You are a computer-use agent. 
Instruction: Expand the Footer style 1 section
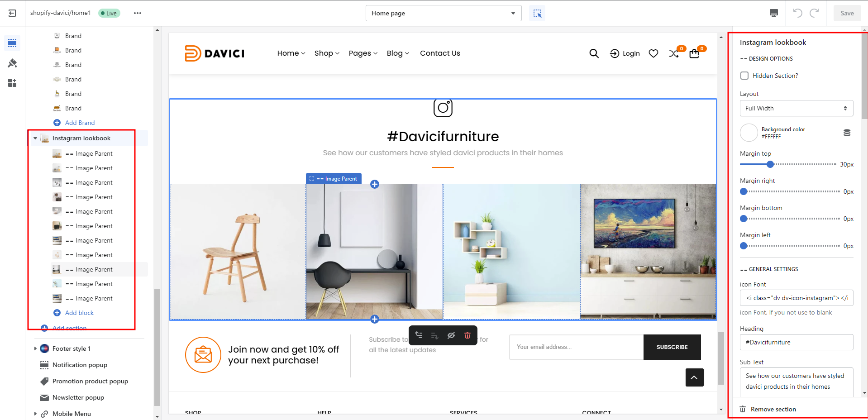35,348
